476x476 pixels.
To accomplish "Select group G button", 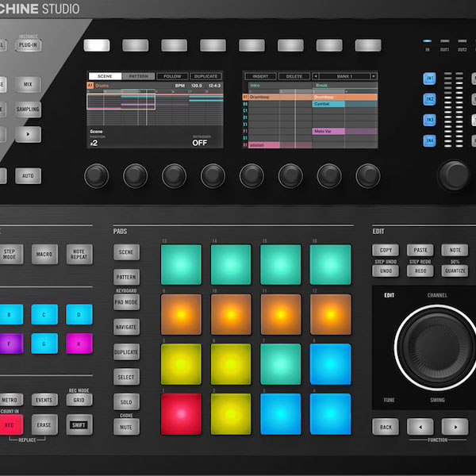I will pyautogui.click(x=44, y=344).
